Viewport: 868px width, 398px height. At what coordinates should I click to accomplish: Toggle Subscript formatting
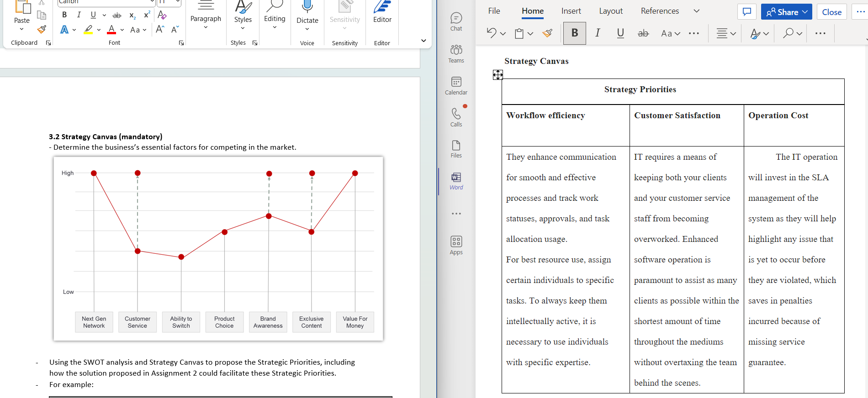(132, 16)
